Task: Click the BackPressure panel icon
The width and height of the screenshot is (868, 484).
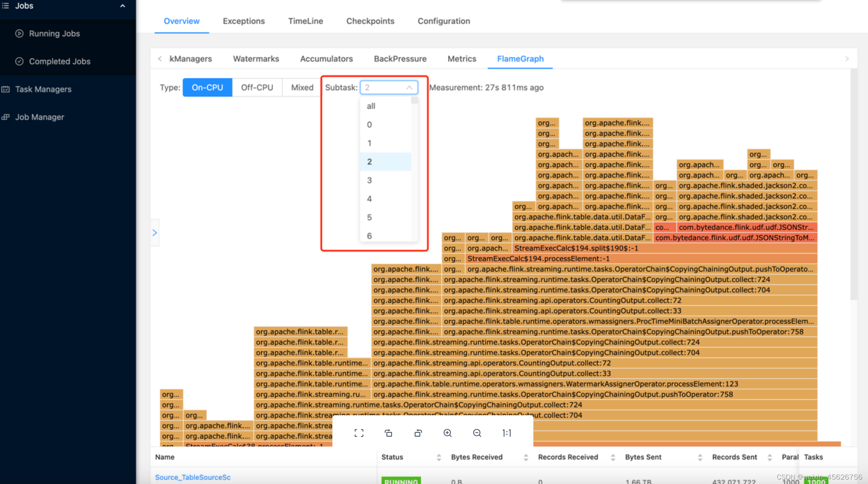Action: point(400,58)
